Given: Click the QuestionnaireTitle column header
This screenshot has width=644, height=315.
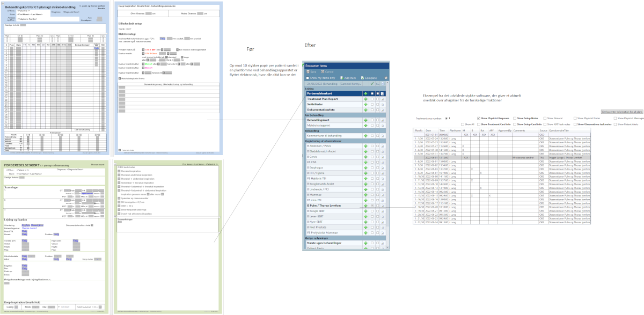Looking at the screenshot, I should [569, 130].
